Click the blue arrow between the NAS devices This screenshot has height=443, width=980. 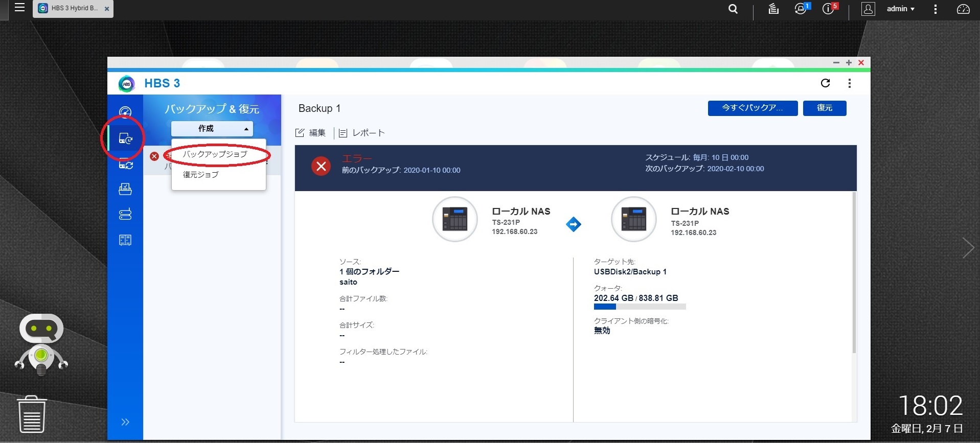point(574,224)
